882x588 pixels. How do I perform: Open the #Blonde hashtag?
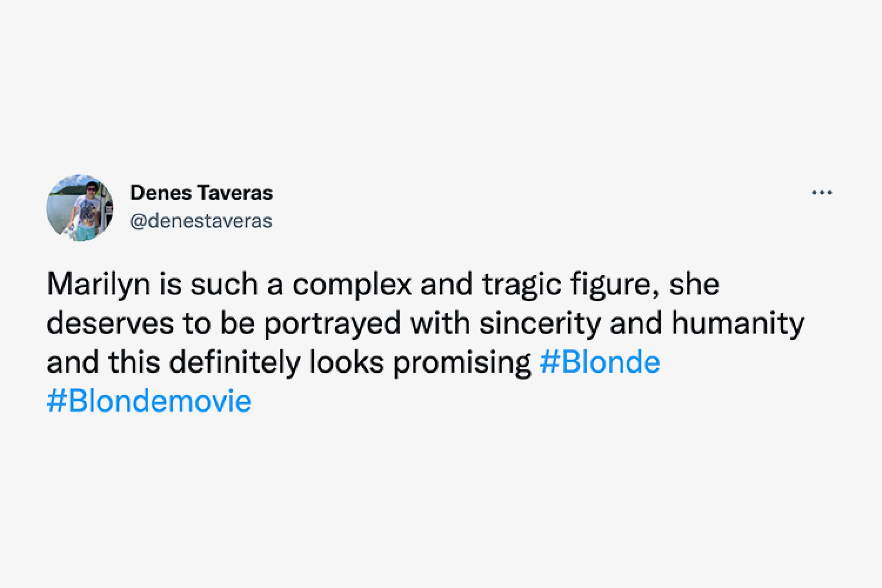pyautogui.click(x=600, y=362)
